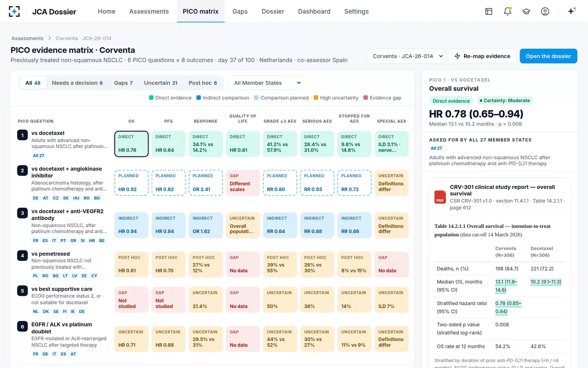Click the breadcrumb chevron after Assessments
Viewport: 588px width, 368px height.
click(x=50, y=38)
